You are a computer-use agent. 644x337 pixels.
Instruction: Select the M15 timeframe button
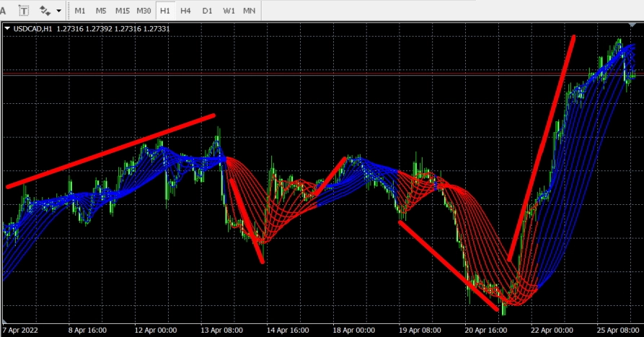(123, 11)
